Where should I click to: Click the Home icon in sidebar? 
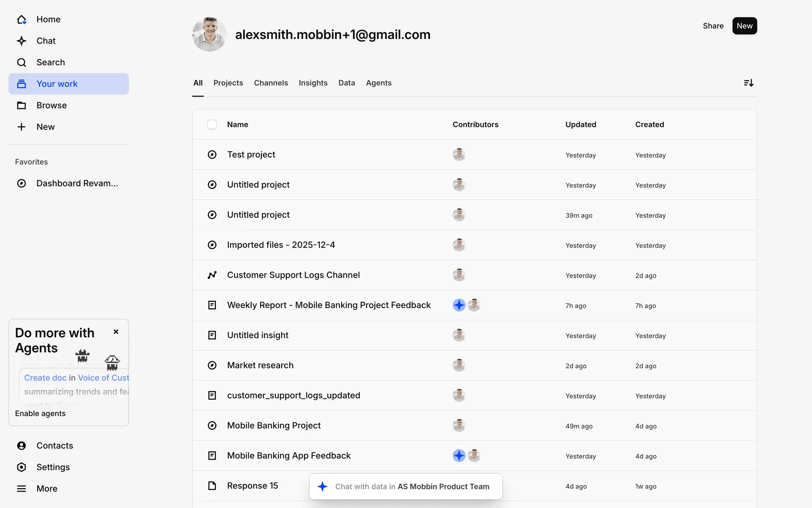[22, 19]
